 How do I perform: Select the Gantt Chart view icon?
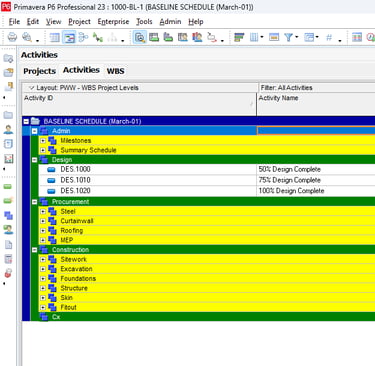(x=69, y=37)
